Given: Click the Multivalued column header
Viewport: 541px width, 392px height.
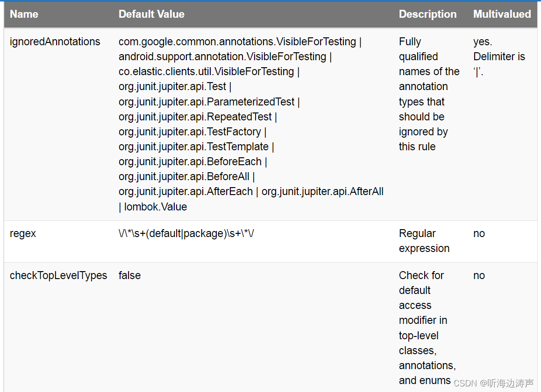Looking at the screenshot, I should [x=502, y=14].
